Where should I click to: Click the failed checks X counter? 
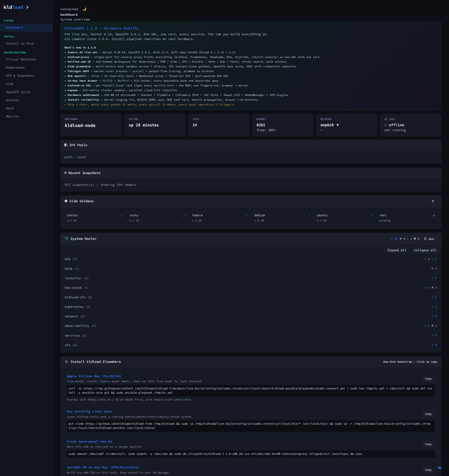(402, 239)
